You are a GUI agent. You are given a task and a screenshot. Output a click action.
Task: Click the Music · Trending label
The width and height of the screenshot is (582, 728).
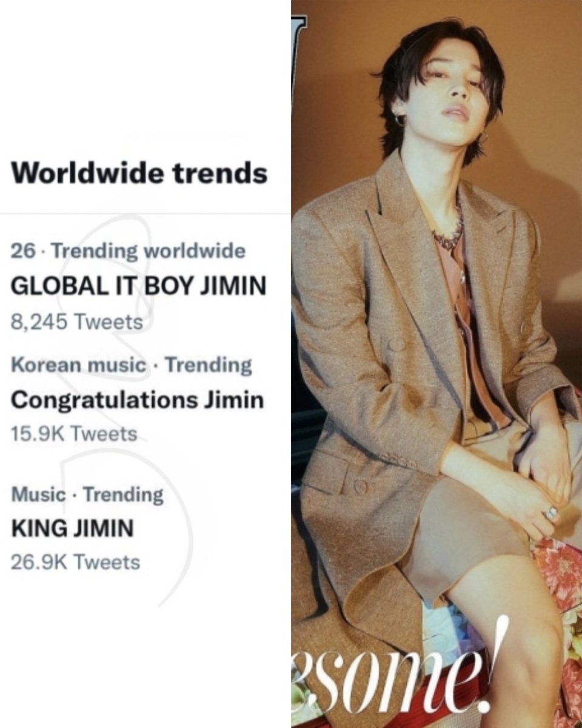(87, 494)
